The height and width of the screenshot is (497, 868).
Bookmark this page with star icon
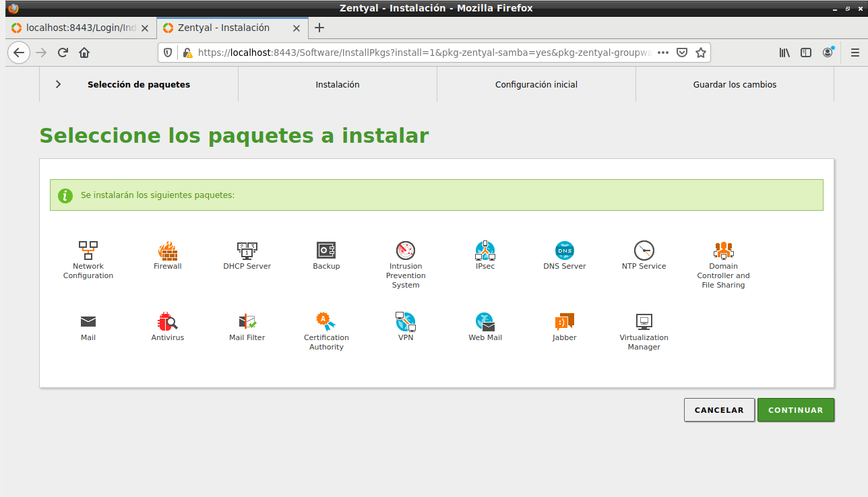(x=701, y=53)
